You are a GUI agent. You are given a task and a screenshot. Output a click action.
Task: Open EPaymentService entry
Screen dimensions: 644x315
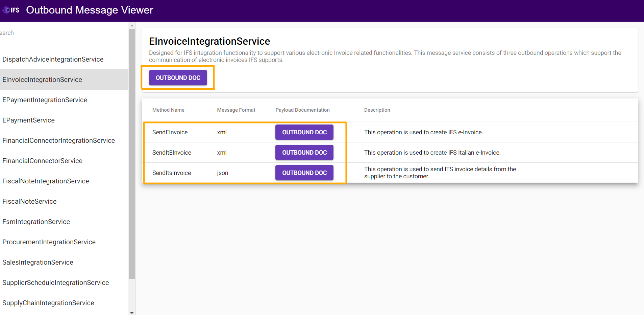tap(28, 120)
